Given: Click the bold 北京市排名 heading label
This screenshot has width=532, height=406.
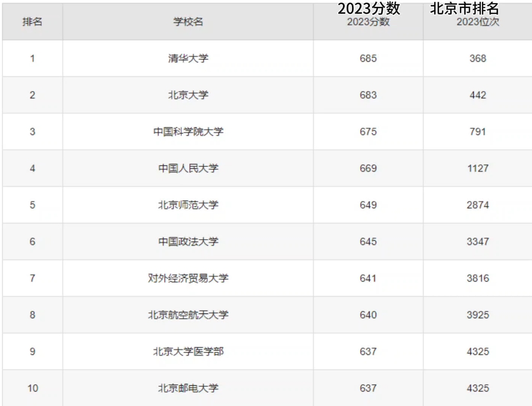Looking at the screenshot, I should coord(464,8).
